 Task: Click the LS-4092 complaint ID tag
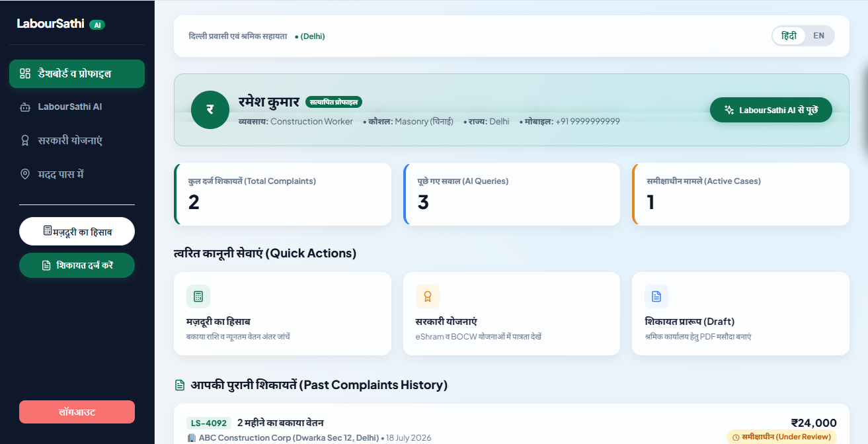pyautogui.click(x=209, y=423)
